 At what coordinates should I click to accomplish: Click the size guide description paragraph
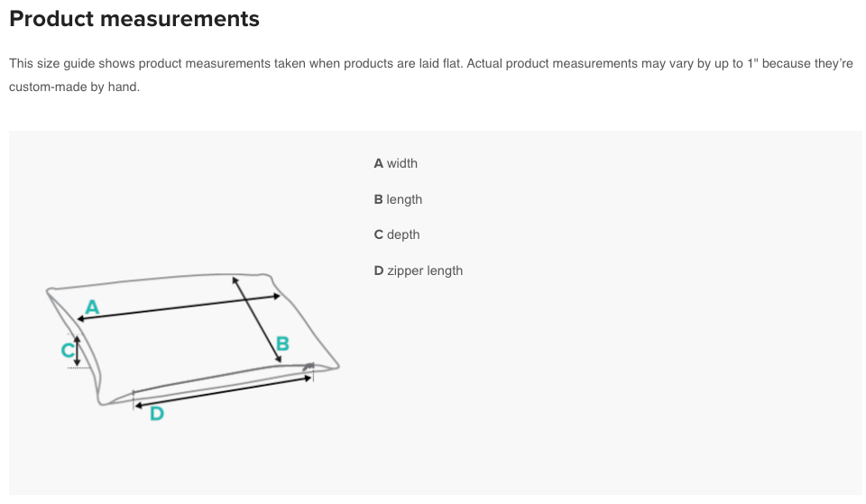(431, 75)
